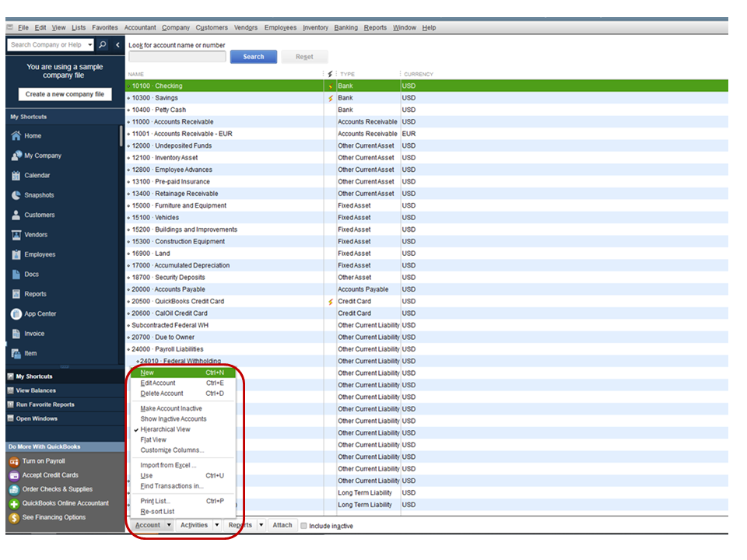The width and height of the screenshot is (747, 560).
Task: Click the Activities button
Action: pyautogui.click(x=194, y=525)
